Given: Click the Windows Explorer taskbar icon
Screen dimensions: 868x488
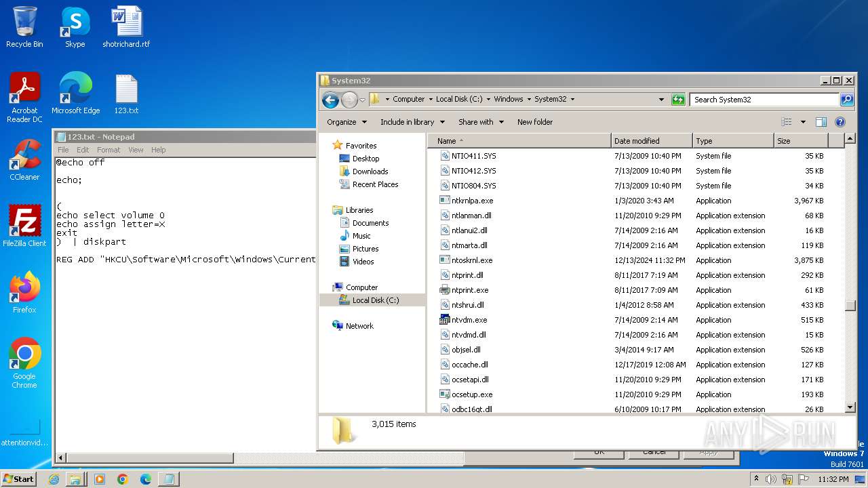Looking at the screenshot, I should (76, 479).
